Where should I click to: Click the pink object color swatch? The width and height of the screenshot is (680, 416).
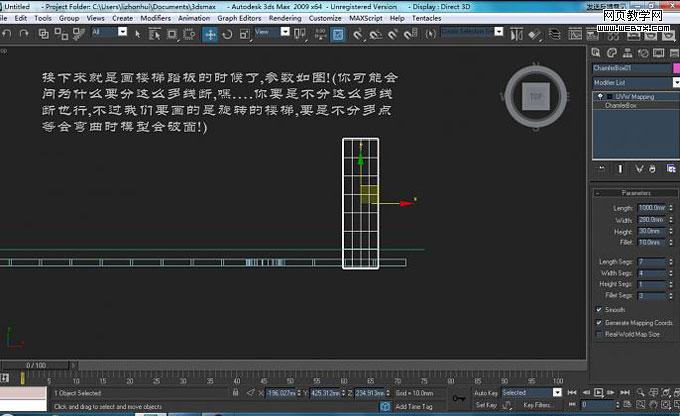click(676, 68)
